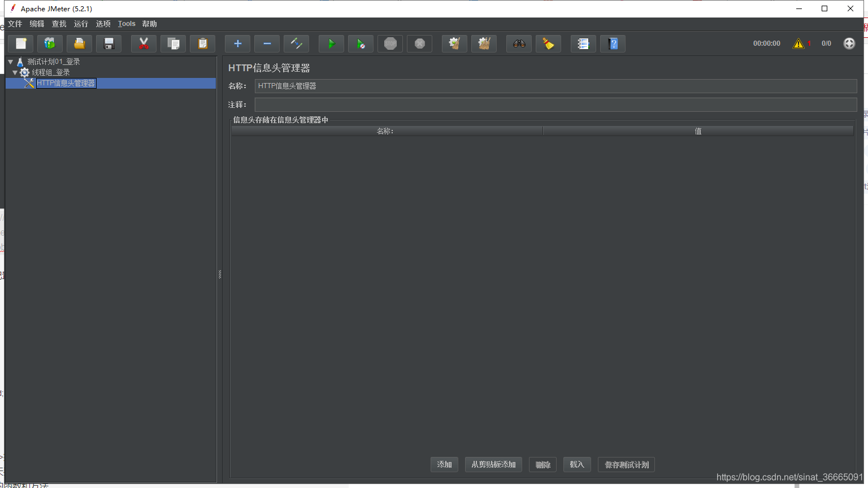This screenshot has height=488, width=868.
Task: Paste element from clipboard icon
Action: coord(202,43)
